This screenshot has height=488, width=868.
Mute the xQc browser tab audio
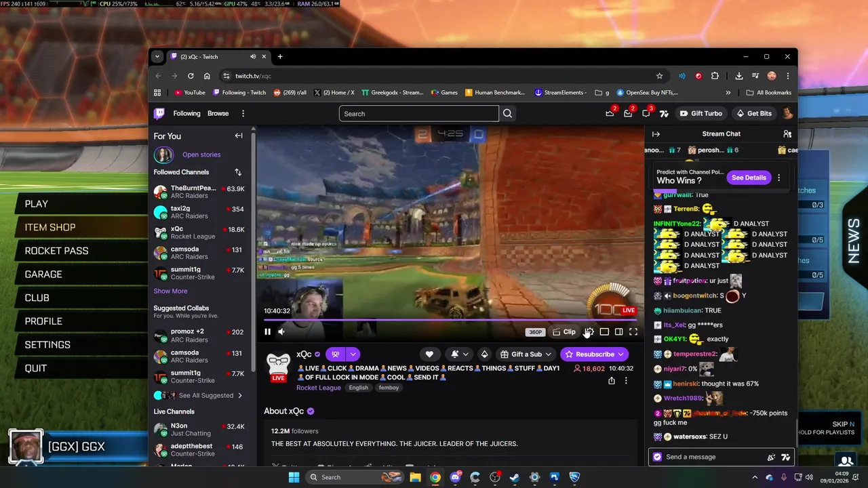[253, 56]
